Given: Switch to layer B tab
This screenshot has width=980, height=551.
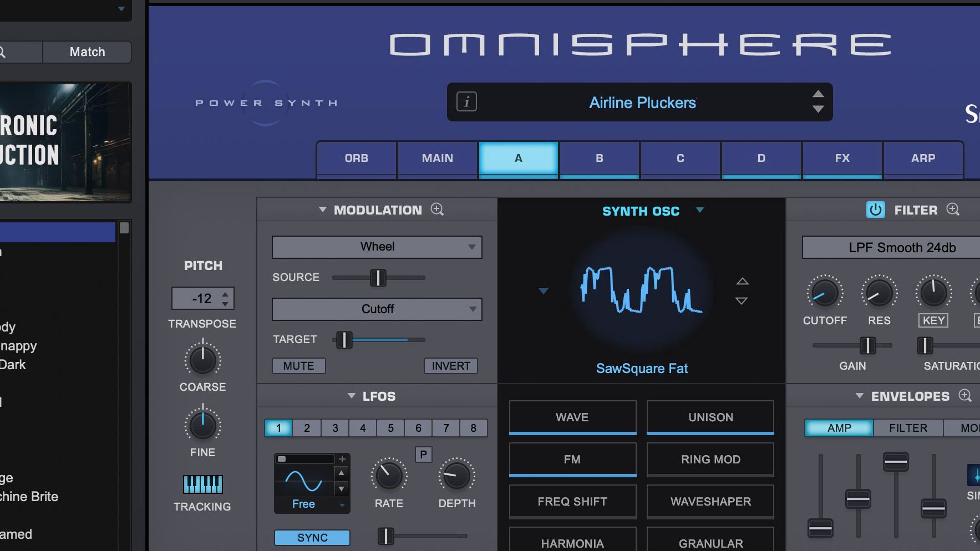Looking at the screenshot, I should tap(600, 159).
